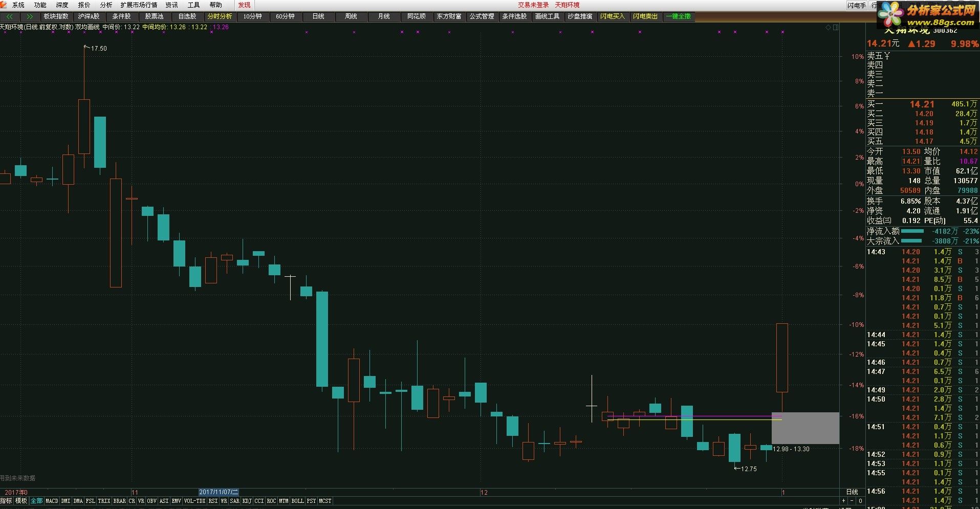The width and height of the screenshot is (980, 509).
Task: Open the 自选股 list button
Action: click(187, 16)
